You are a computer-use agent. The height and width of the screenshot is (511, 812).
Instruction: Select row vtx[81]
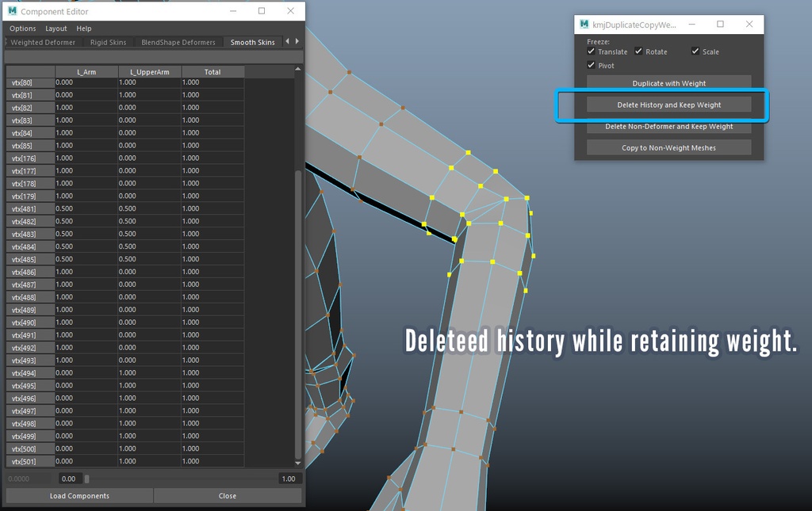pyautogui.click(x=30, y=95)
